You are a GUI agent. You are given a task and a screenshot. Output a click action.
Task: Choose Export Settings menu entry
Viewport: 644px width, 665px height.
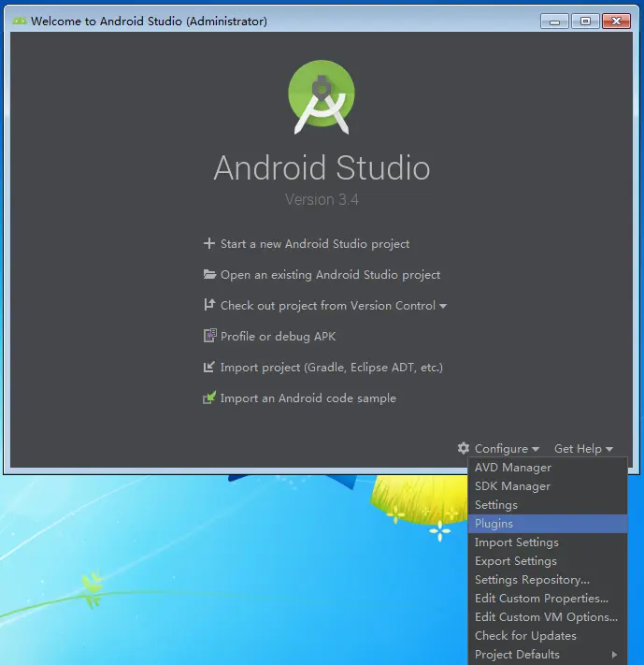(x=548, y=561)
